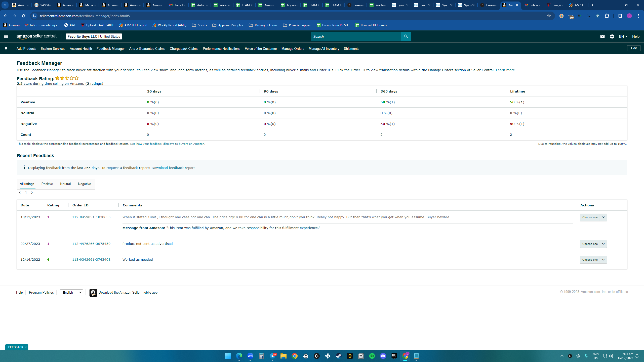644x362 pixels.
Task: Close the FEEDBACK widget
Action: click(x=25, y=347)
